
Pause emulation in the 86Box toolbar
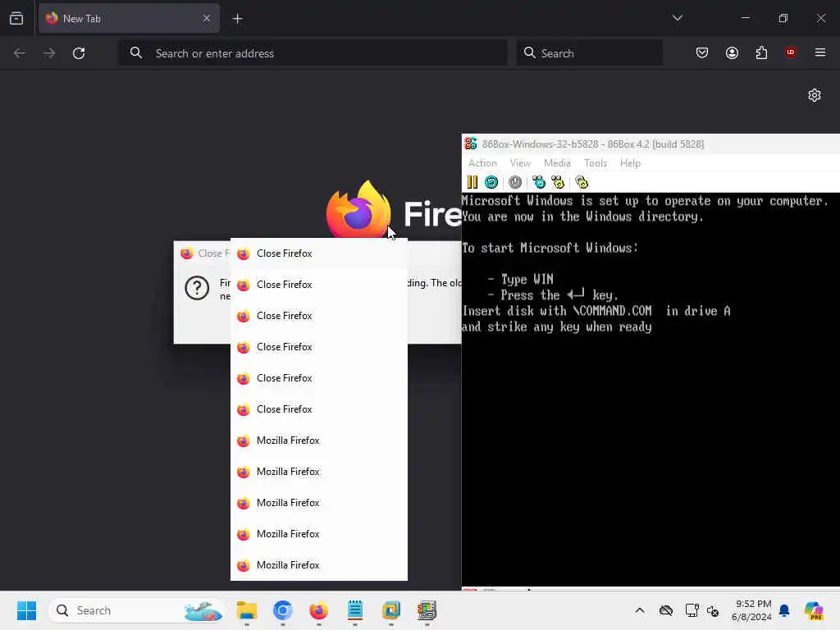click(x=472, y=182)
